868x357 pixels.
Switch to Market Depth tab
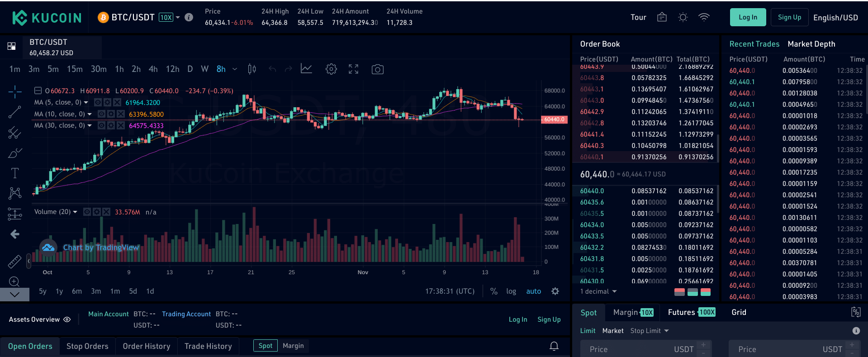pos(811,44)
